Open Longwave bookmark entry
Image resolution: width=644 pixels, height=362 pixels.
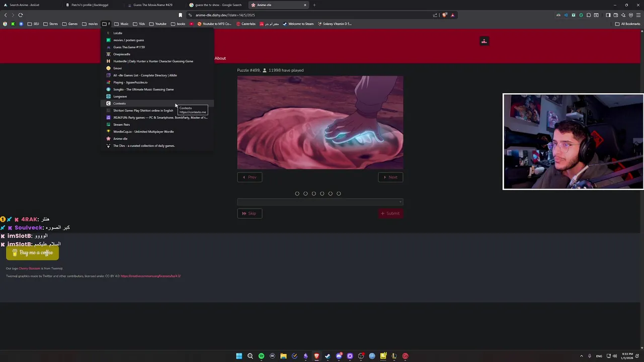tap(157, 97)
